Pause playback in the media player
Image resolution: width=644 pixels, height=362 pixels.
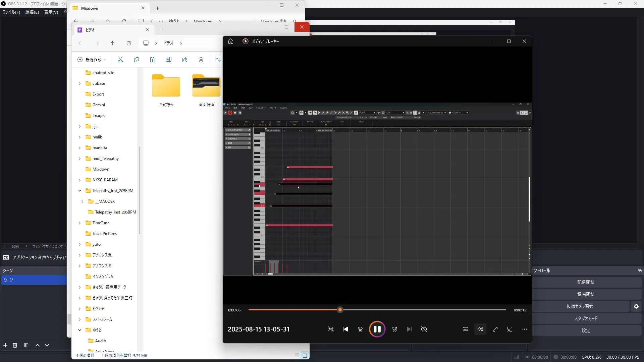point(377,329)
